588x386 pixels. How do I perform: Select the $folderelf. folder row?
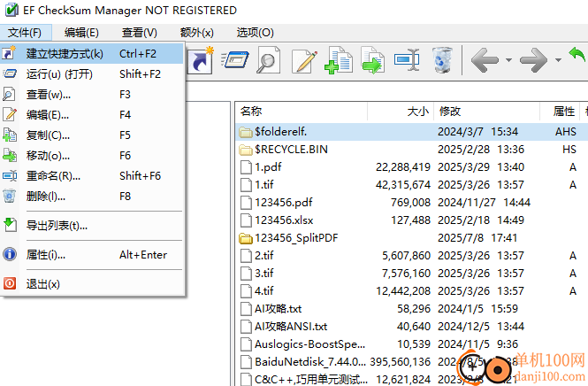coord(412,132)
